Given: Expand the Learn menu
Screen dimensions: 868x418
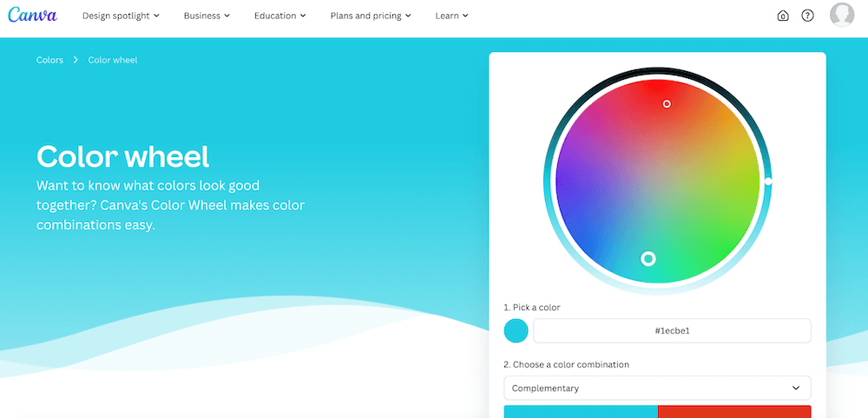Looking at the screenshot, I should pyautogui.click(x=451, y=16).
